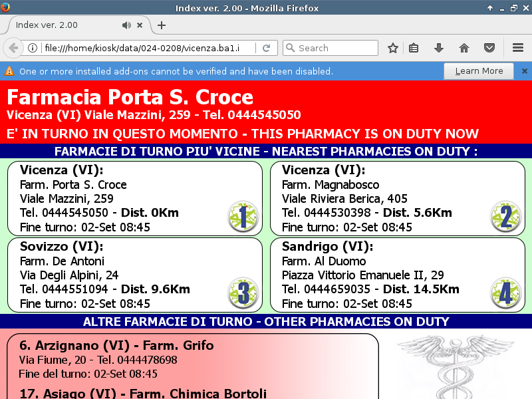View site information icon in address bar
Image resolution: width=532 pixels, height=399 pixels.
pos(32,48)
